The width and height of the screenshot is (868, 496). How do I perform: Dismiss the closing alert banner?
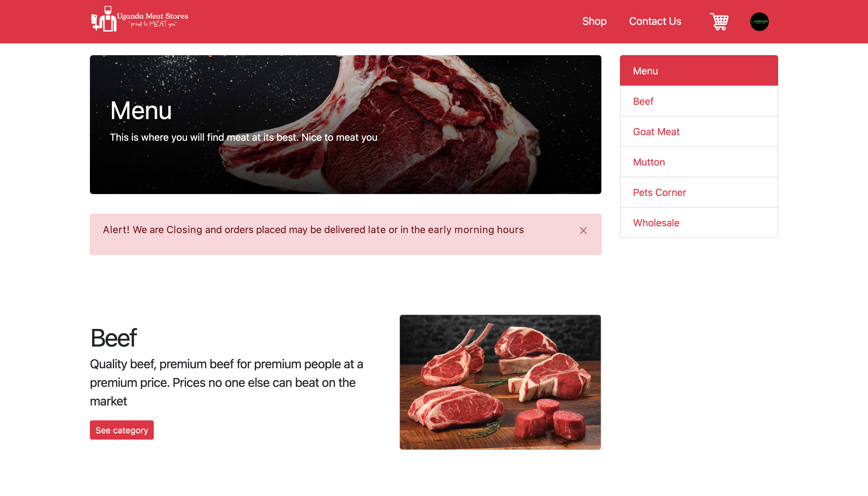[x=583, y=231]
